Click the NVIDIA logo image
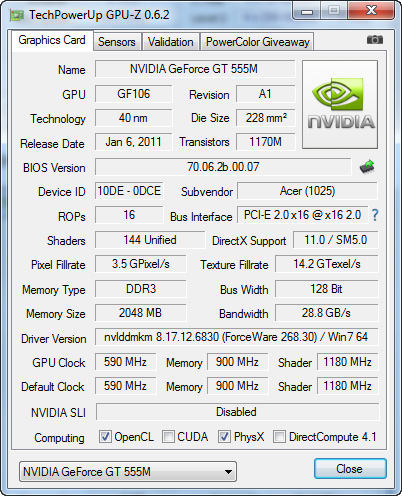 (340, 104)
